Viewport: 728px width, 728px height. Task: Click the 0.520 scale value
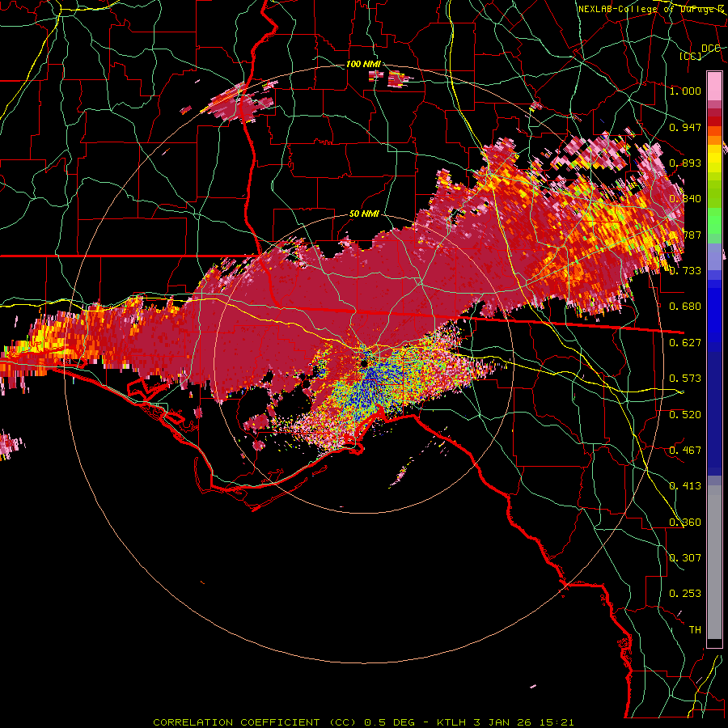pyautogui.click(x=685, y=415)
